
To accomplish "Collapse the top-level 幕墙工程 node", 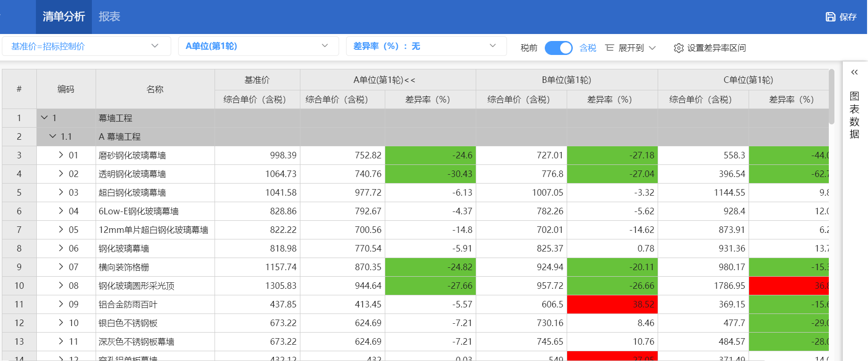I will (44, 118).
